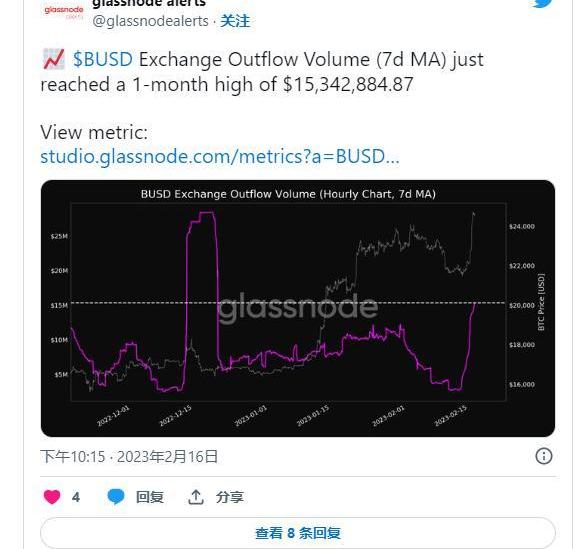Open the $BUSD cashtag link
This screenshot has height=549, width=587.
103,60
